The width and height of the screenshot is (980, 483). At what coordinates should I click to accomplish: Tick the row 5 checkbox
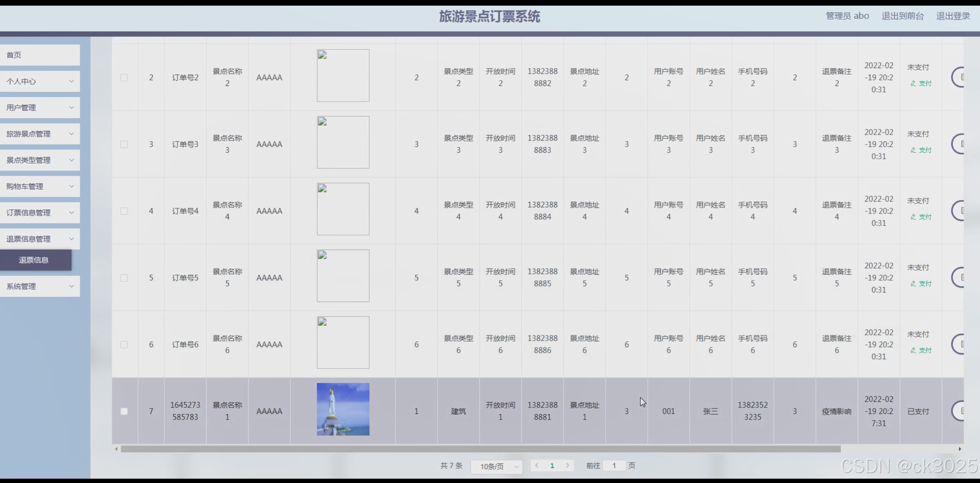124,278
